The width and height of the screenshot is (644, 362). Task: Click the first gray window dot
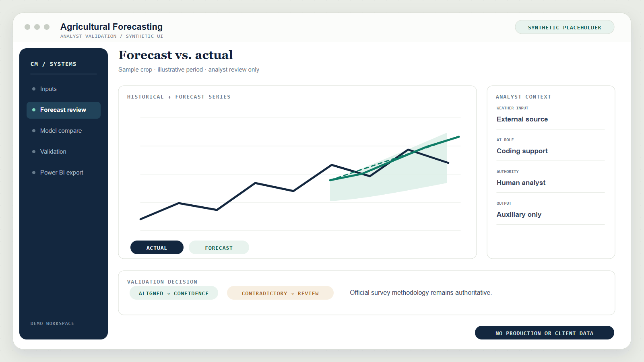point(27,27)
